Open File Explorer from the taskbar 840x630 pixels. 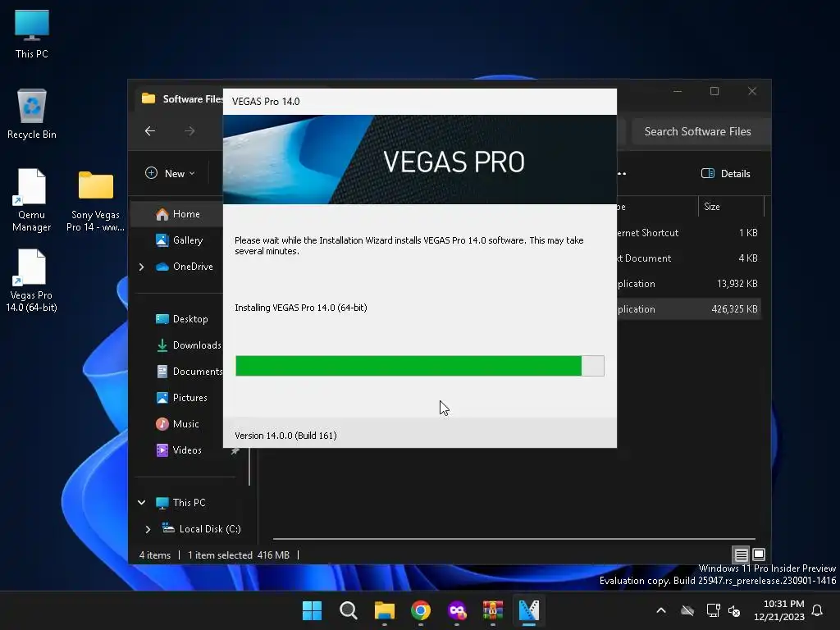tap(384, 610)
